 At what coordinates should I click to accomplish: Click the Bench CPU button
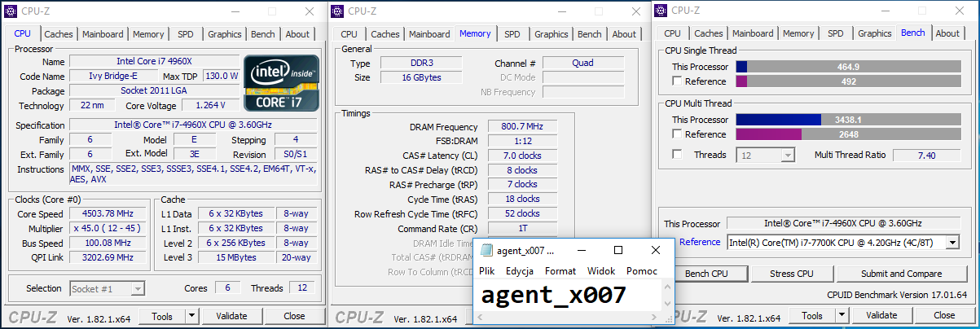click(705, 274)
